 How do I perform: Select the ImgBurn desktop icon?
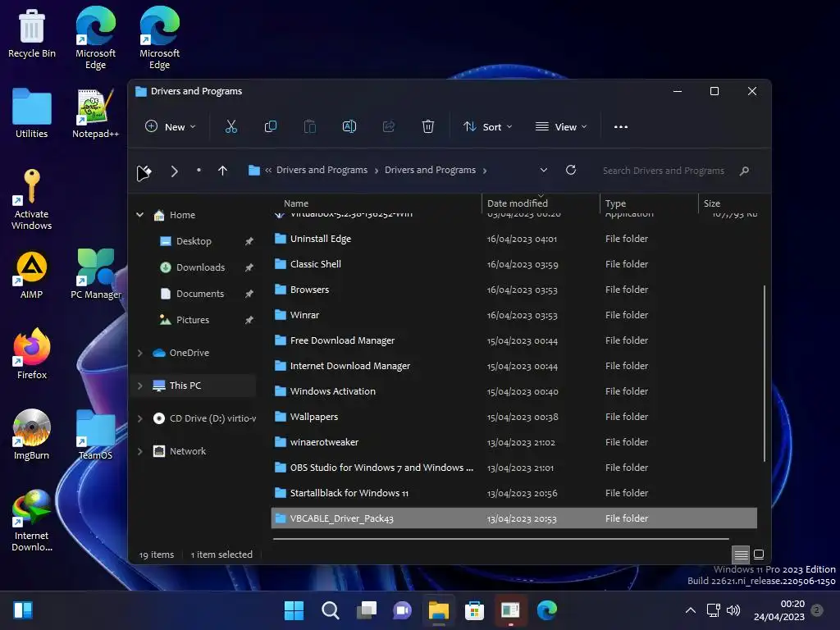point(32,435)
